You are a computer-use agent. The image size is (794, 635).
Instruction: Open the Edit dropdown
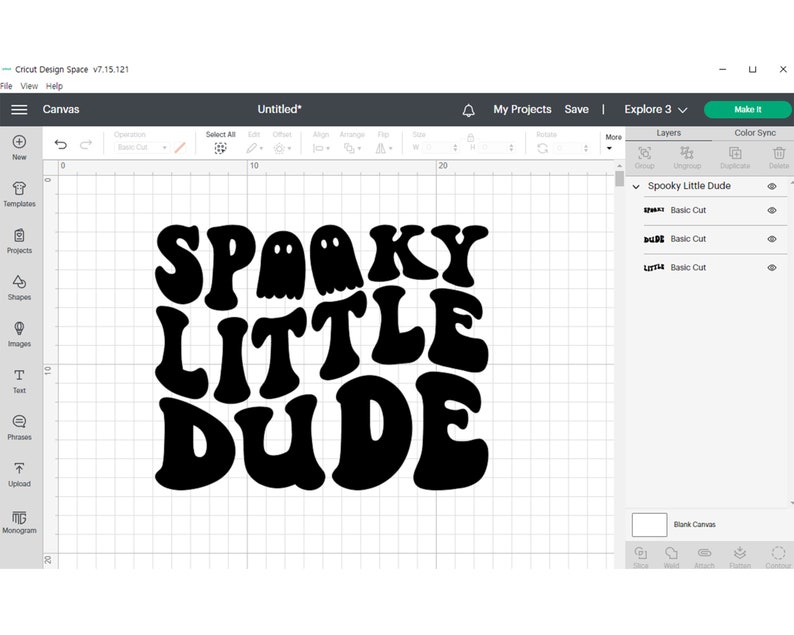[255, 148]
